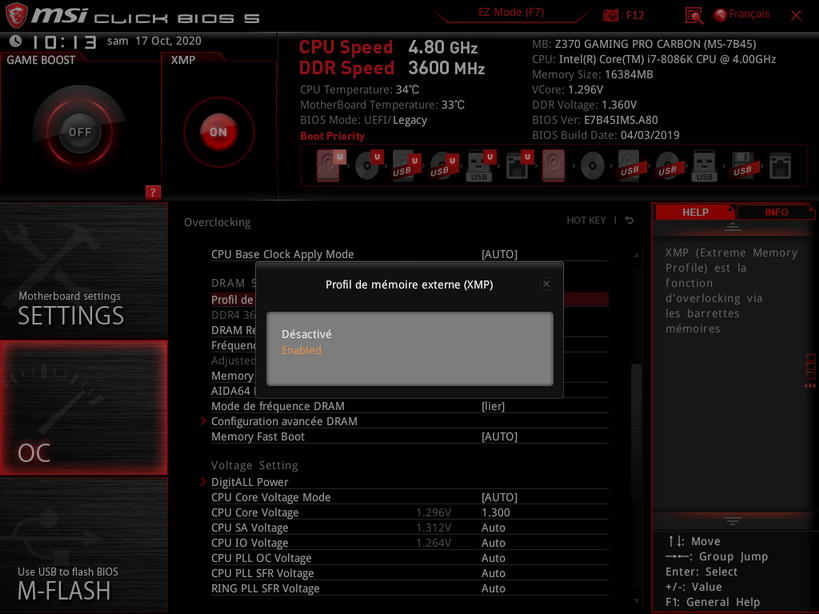Choose Désactivé in the XMP popup
This screenshot has height=614, width=819.
[306, 334]
